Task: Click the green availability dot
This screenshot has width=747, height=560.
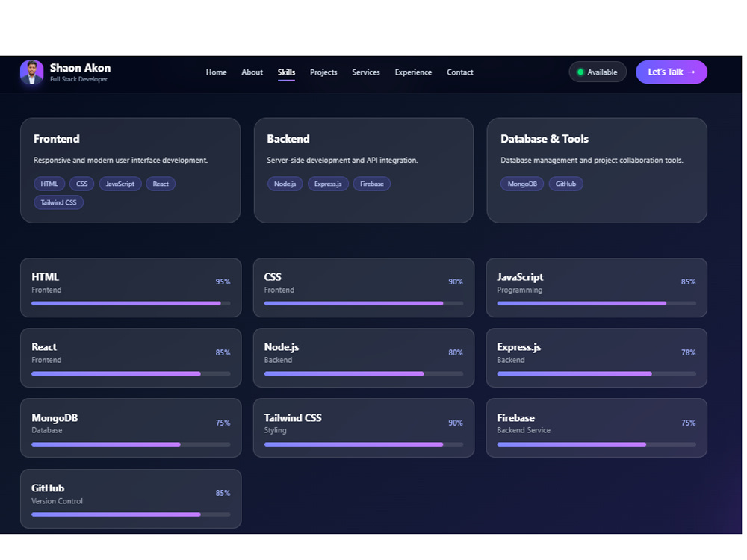Action: pos(580,72)
